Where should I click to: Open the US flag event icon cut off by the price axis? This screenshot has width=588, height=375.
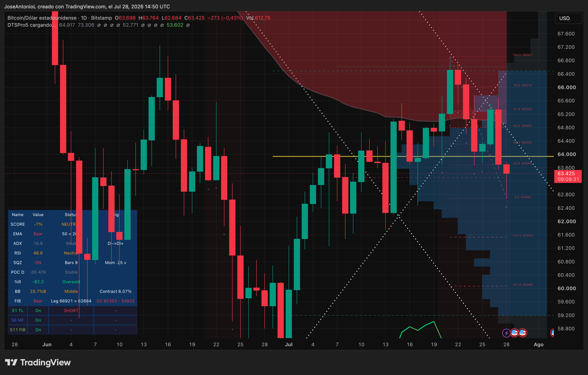tap(552, 333)
